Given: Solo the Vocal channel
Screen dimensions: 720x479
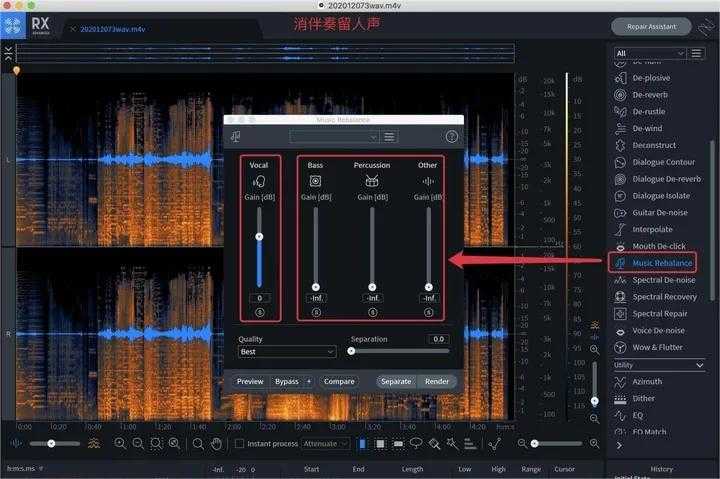Looking at the screenshot, I should pos(259,312).
